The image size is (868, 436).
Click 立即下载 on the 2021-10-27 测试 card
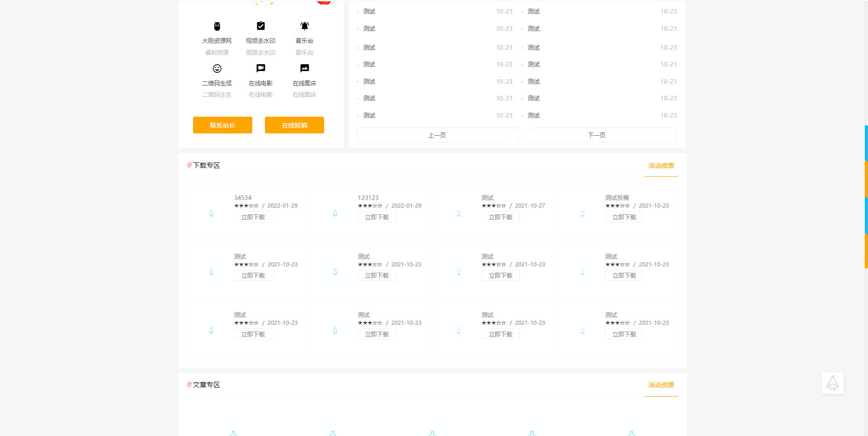click(x=500, y=217)
